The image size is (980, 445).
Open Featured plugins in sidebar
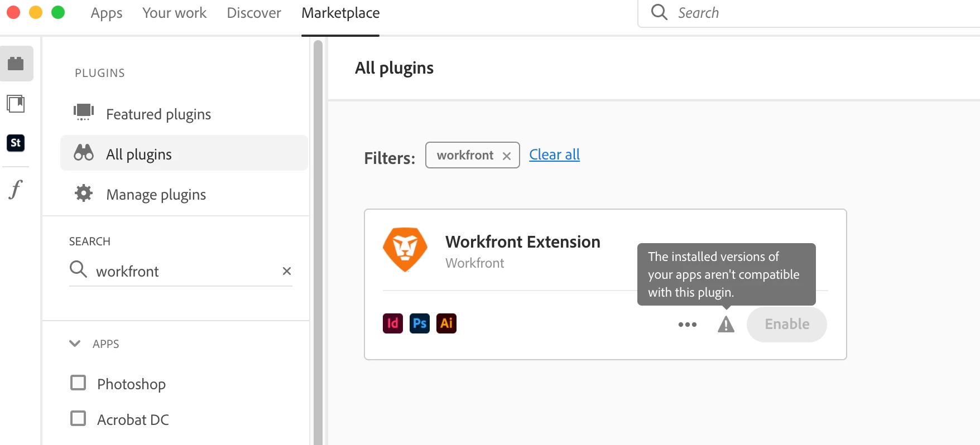point(184,114)
